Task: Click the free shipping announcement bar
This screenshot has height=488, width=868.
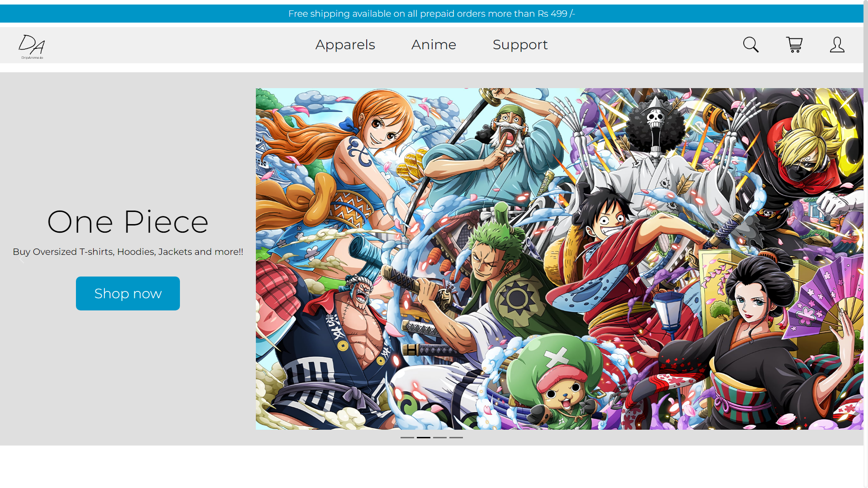Action: [x=431, y=14]
